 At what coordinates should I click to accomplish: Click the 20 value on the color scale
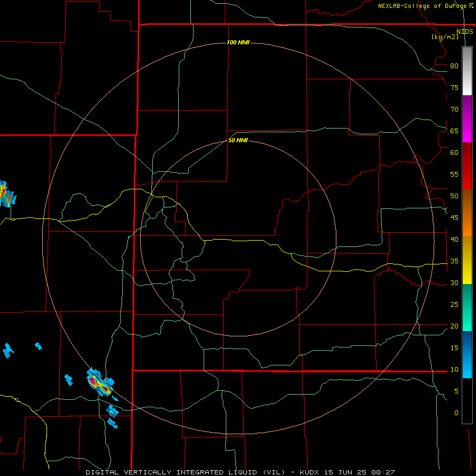click(x=454, y=326)
